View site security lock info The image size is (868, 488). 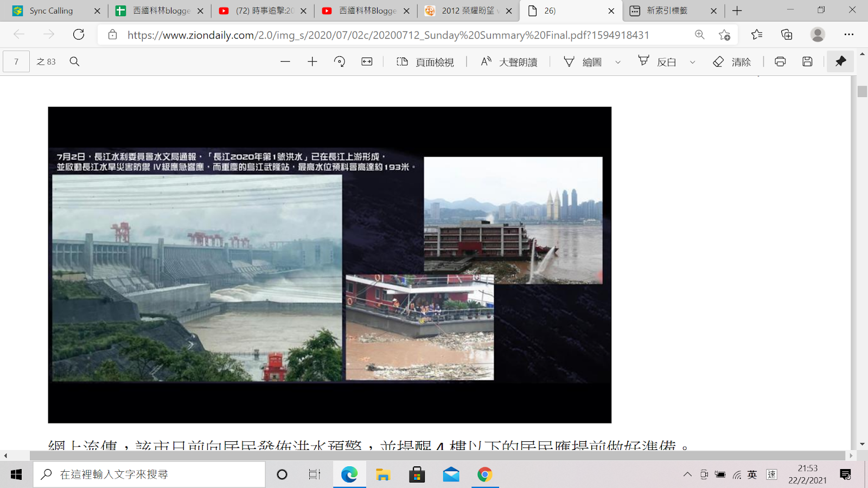coord(112,35)
